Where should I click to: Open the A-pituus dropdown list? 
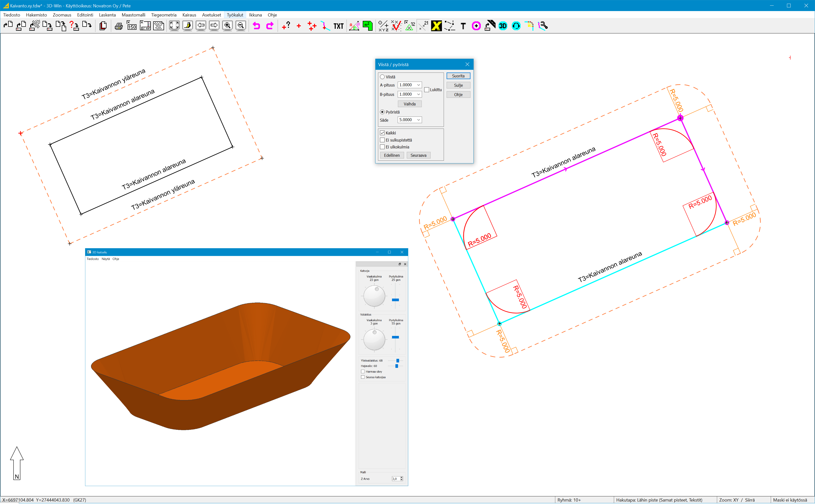[418, 85]
